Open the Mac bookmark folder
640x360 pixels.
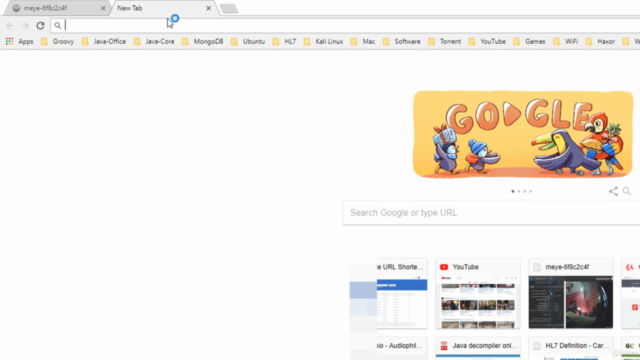coord(363,42)
